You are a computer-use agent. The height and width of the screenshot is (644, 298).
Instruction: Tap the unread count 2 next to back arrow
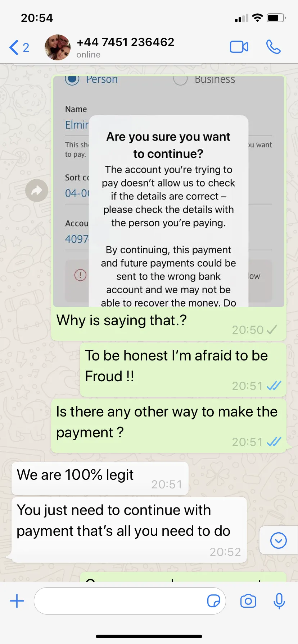(x=26, y=47)
